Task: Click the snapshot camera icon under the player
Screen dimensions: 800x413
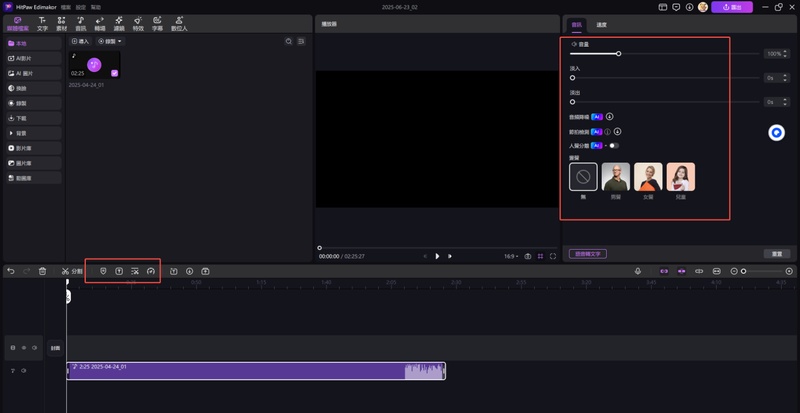Action: (x=527, y=256)
